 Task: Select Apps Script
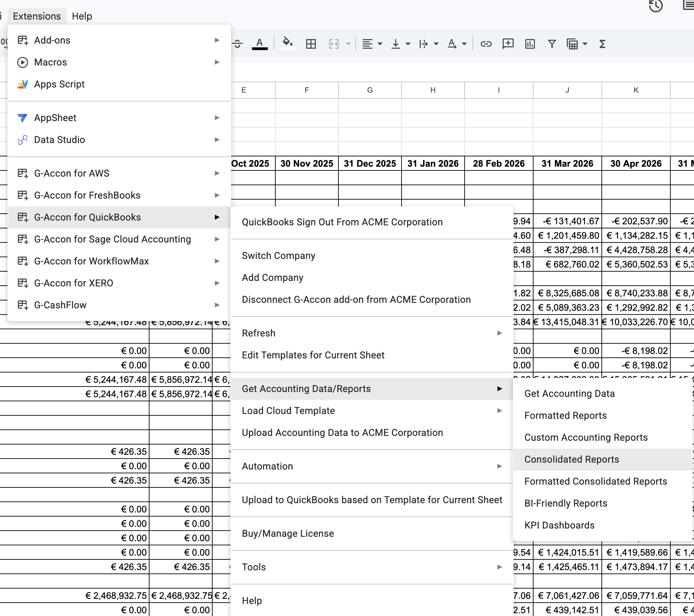coord(119,84)
